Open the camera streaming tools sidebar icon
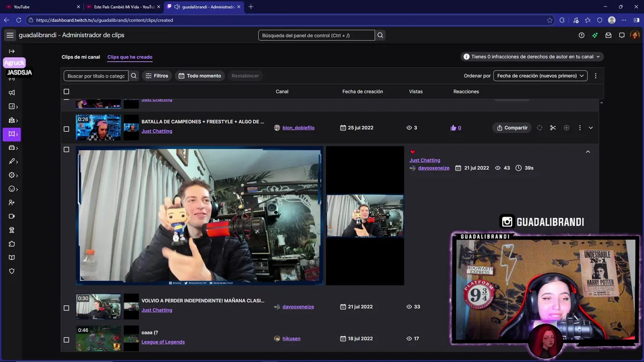Viewport: 644px width, 362px height. coord(12,216)
